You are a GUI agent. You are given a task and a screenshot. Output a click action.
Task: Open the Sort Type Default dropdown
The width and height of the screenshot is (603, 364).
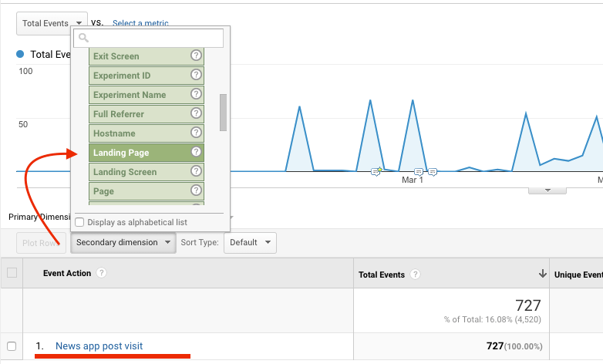(x=250, y=242)
